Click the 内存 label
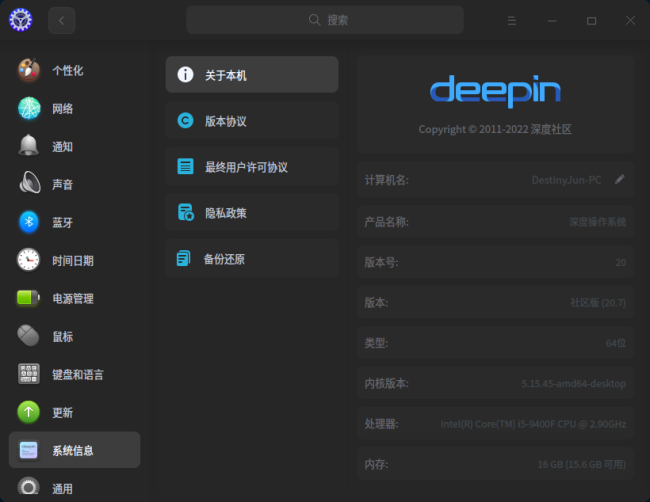 click(376, 464)
